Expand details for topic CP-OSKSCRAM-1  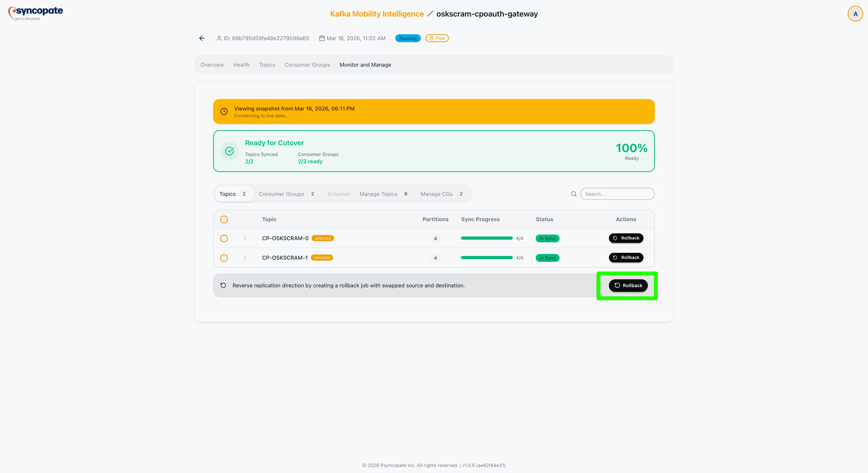pyautogui.click(x=245, y=258)
